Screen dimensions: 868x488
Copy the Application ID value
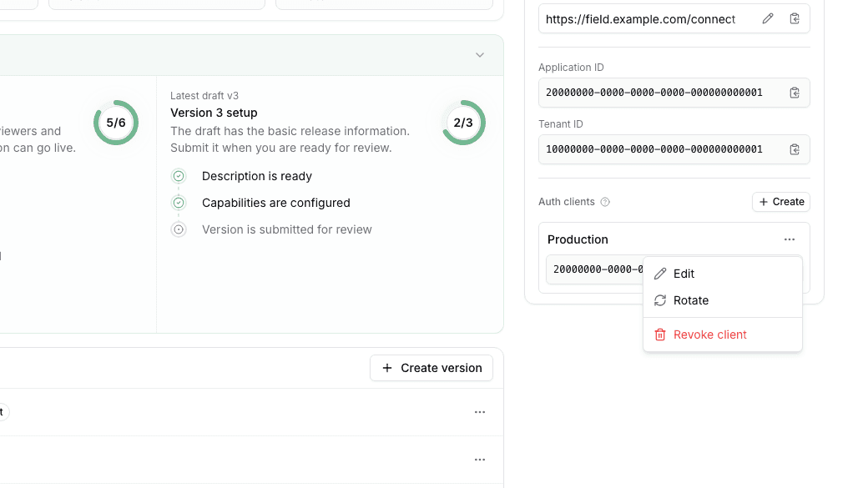click(795, 93)
